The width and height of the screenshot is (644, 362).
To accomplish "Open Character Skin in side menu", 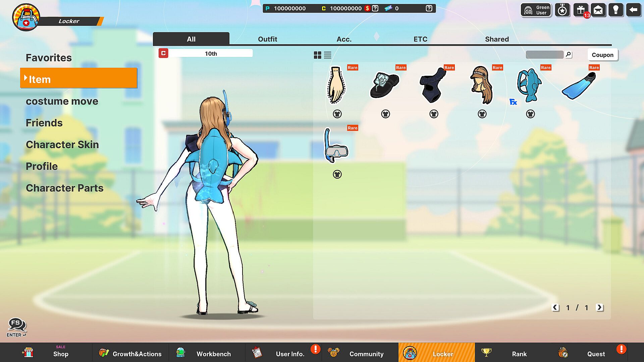I will (62, 144).
